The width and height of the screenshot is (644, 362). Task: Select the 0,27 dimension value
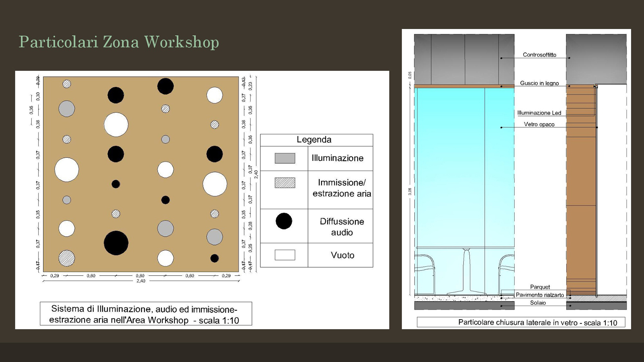coord(244,98)
